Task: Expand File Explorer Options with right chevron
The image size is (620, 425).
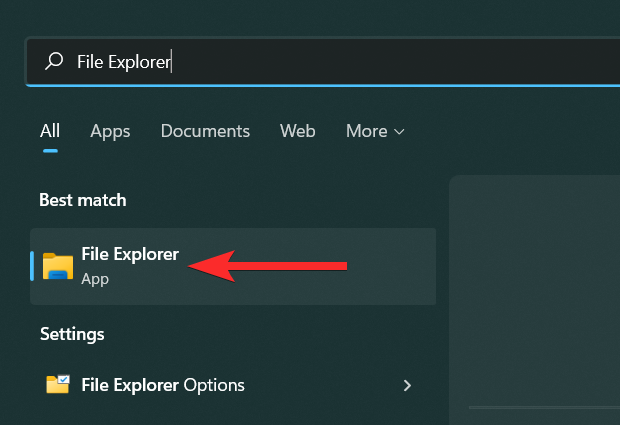Action: [x=407, y=385]
